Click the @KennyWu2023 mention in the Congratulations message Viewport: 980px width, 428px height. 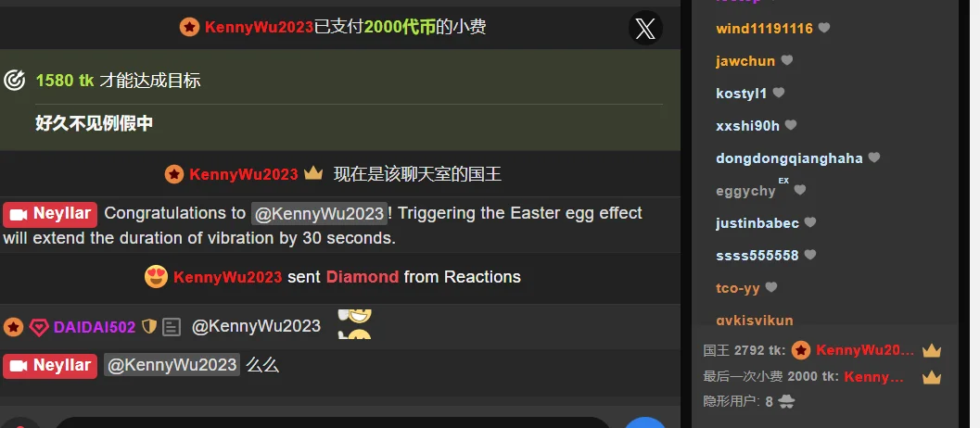point(319,214)
